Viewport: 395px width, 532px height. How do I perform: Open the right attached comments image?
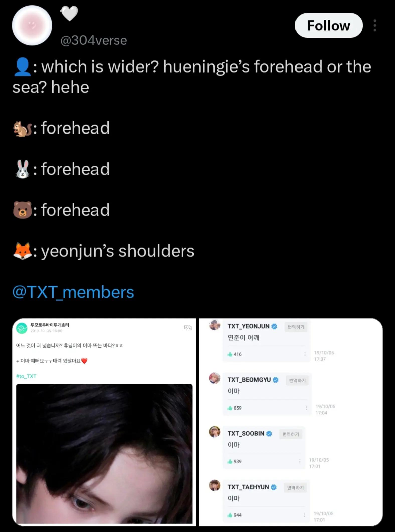tap(291, 422)
